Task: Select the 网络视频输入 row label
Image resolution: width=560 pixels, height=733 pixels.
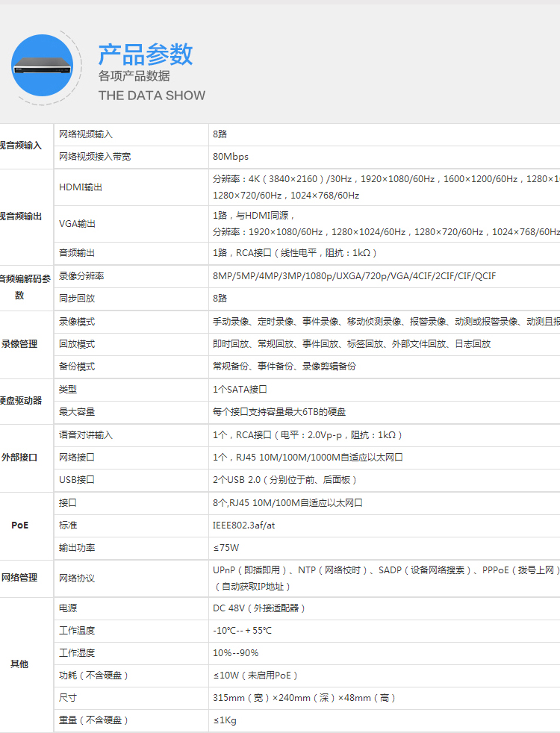Action: point(86,134)
